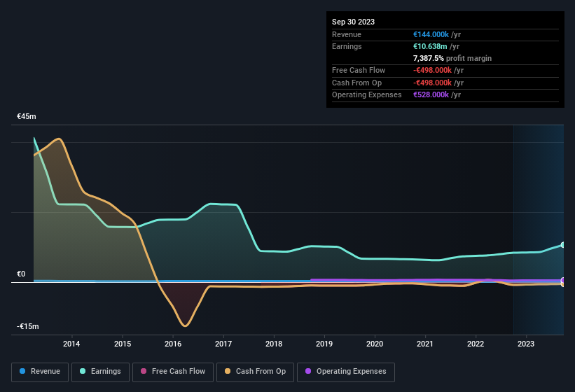The height and width of the screenshot is (392, 575).
Task: Select the 2014 x-axis year label
Action: click(71, 344)
